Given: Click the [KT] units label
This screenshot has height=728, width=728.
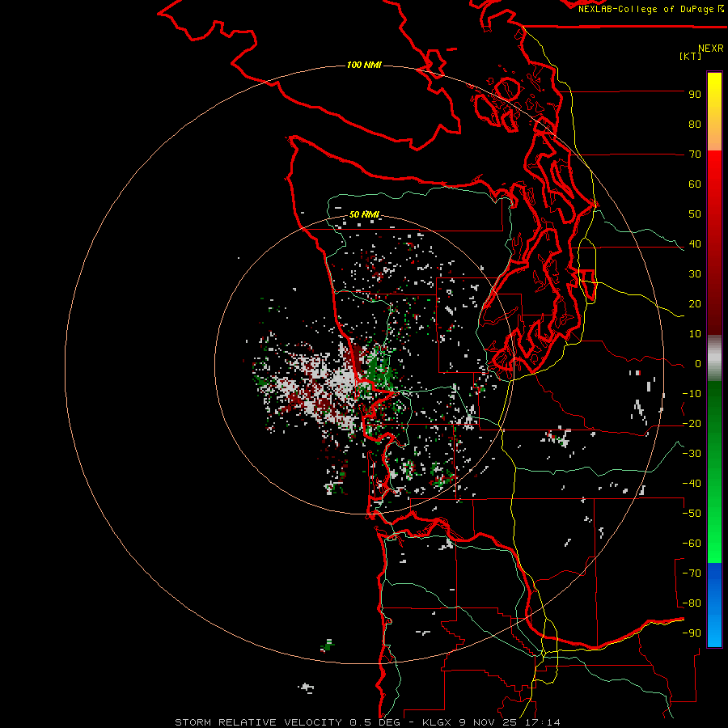Looking at the screenshot, I should (691, 56).
